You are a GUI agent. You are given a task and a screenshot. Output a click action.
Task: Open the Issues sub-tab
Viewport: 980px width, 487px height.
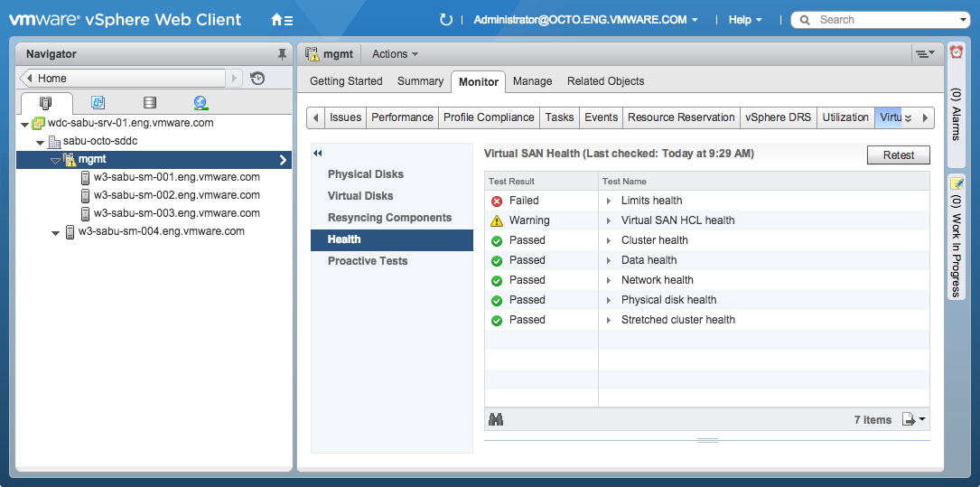346,117
